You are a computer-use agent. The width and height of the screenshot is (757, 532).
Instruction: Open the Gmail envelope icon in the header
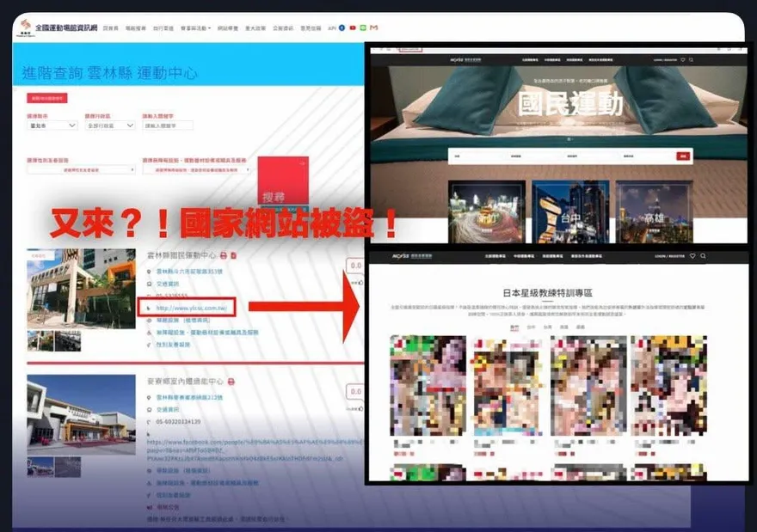pos(373,28)
